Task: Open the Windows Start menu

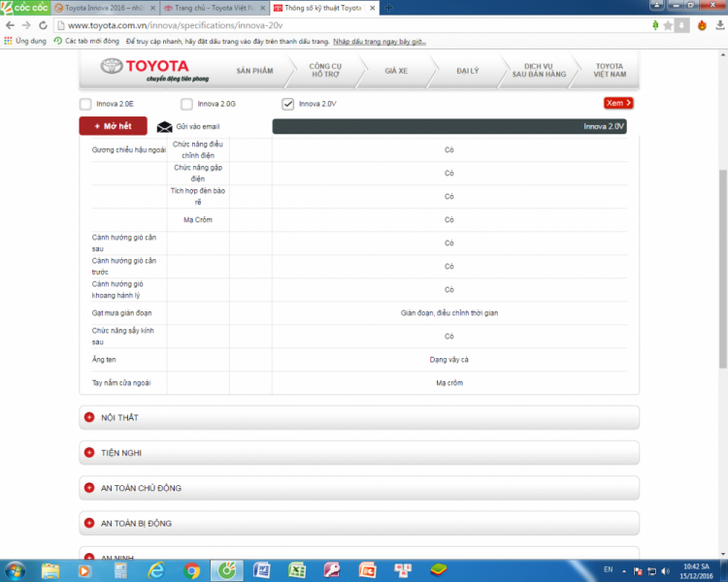Action: coord(15,570)
